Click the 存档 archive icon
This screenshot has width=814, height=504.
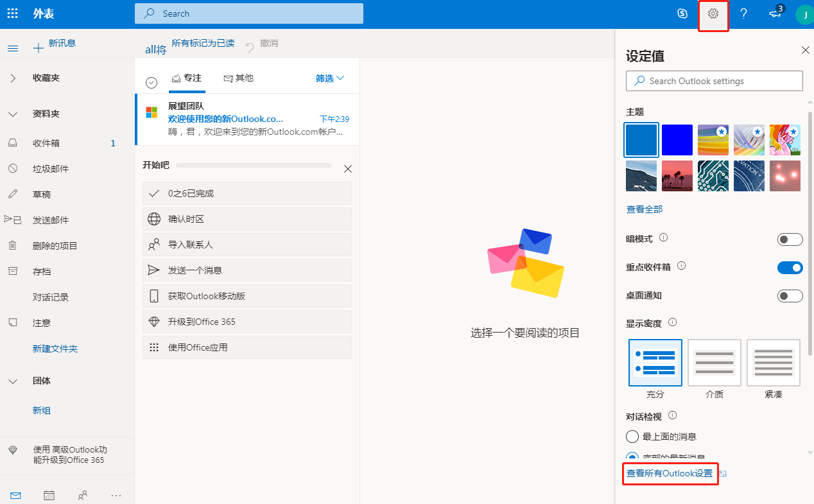(x=12, y=271)
